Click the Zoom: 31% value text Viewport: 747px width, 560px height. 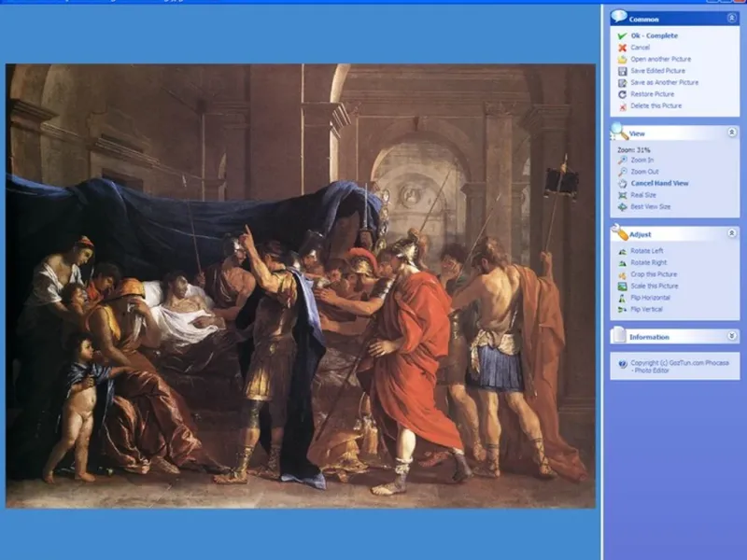click(634, 150)
